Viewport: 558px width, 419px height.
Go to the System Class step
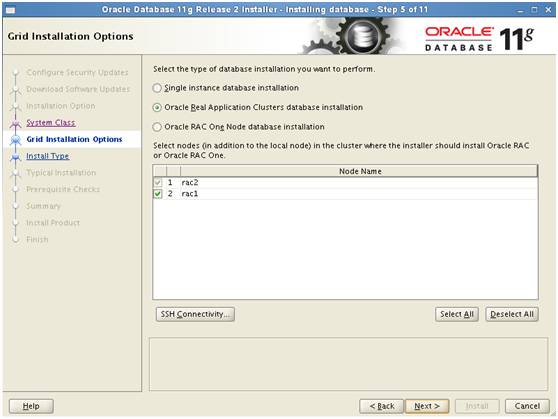(x=51, y=123)
